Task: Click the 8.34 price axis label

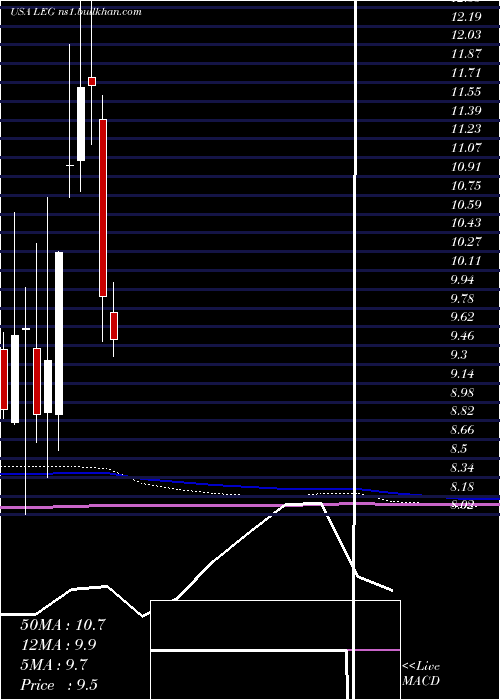Action: pos(462,468)
